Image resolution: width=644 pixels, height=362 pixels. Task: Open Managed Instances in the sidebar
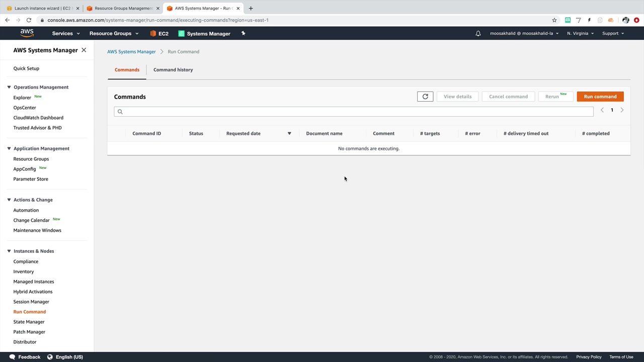click(34, 282)
